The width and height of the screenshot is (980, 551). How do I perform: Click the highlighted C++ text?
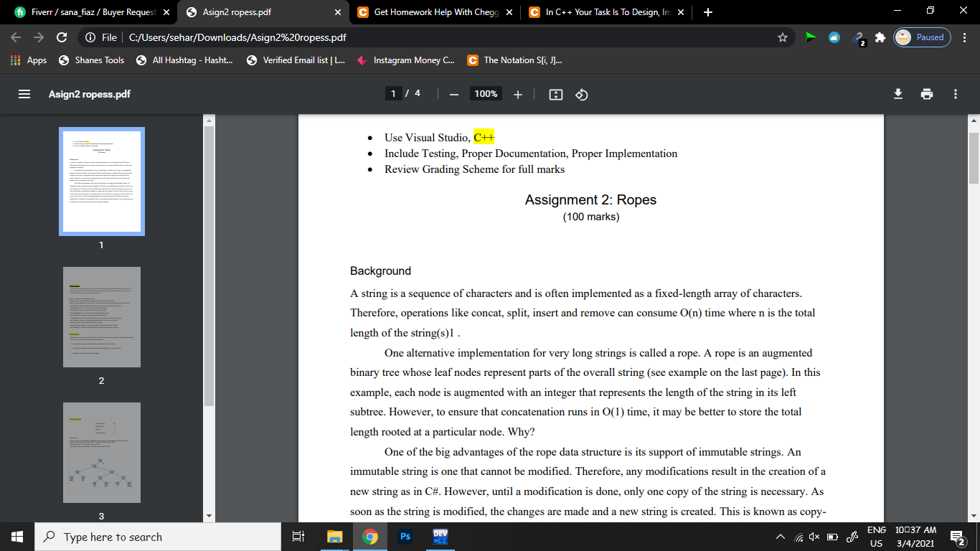pyautogui.click(x=484, y=138)
